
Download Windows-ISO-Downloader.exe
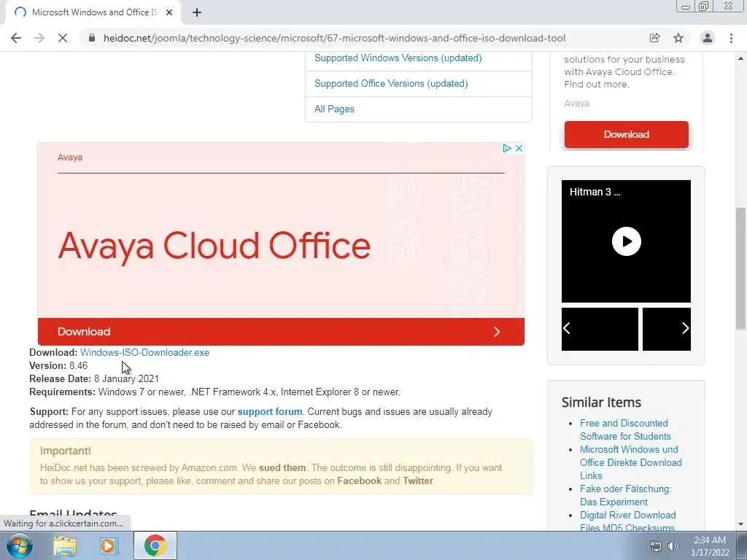(145, 352)
